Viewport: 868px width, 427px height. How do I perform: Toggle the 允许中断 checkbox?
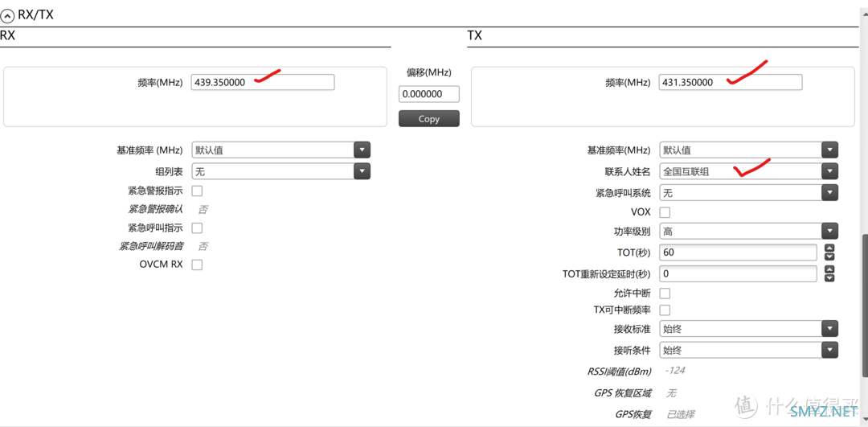point(665,293)
